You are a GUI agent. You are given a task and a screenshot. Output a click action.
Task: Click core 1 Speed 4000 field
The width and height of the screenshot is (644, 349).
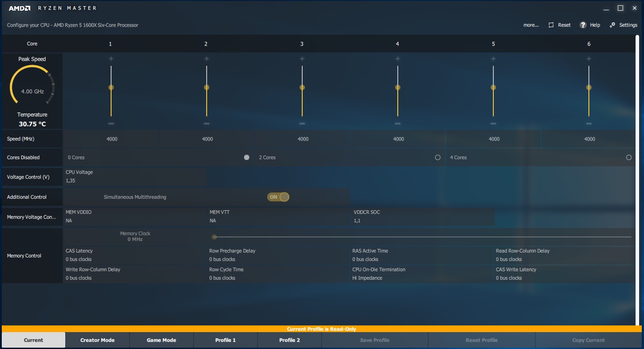pyautogui.click(x=112, y=139)
